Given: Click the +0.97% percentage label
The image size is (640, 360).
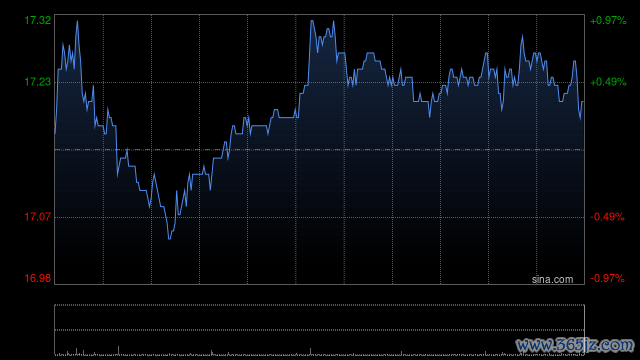Looking at the screenshot, I should tap(608, 20).
